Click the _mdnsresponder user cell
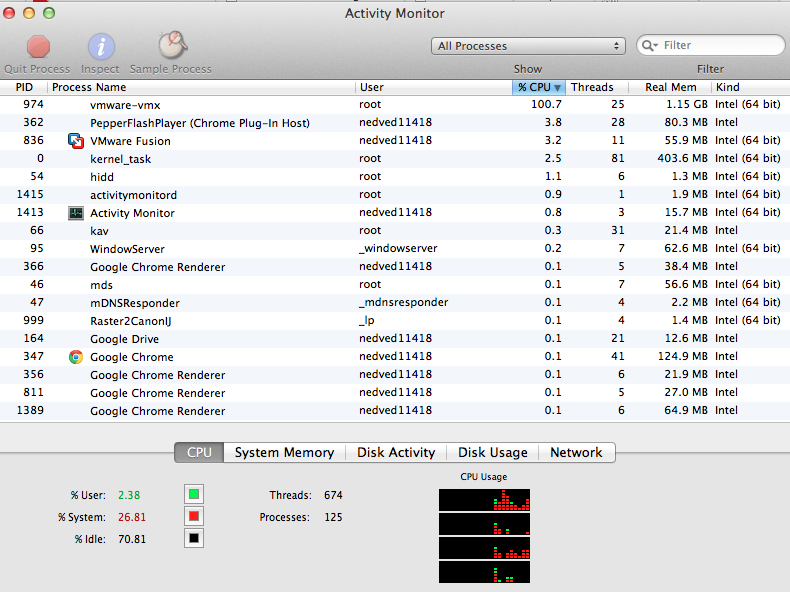790x592 pixels. 404,302
